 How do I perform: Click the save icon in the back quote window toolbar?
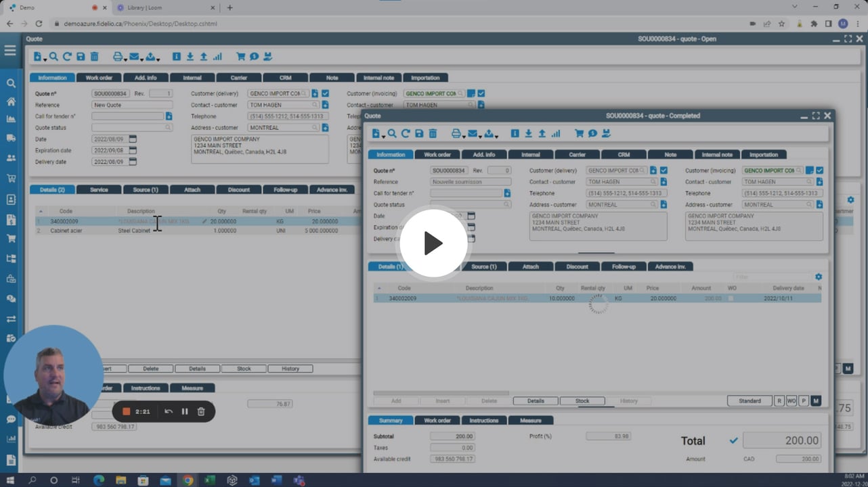[x=81, y=57]
